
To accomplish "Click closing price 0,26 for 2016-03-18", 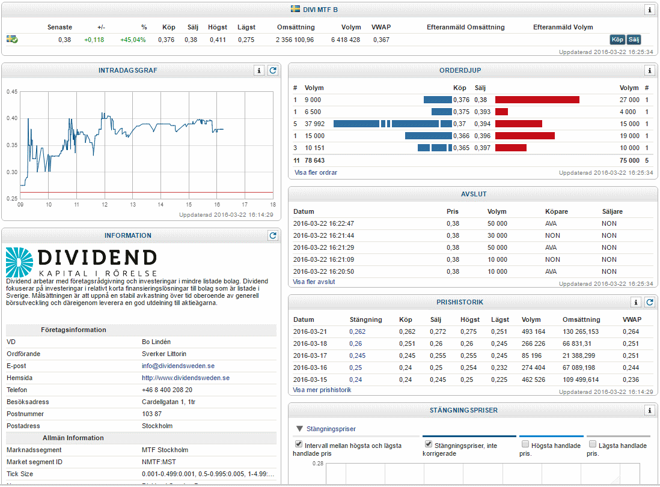I will point(356,343).
